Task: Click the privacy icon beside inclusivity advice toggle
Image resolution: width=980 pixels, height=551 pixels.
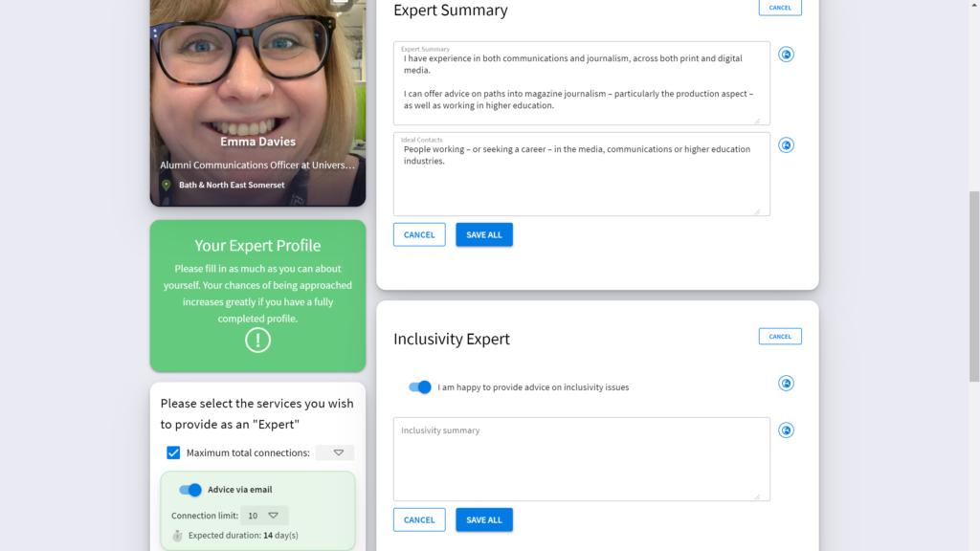Action: (786, 383)
